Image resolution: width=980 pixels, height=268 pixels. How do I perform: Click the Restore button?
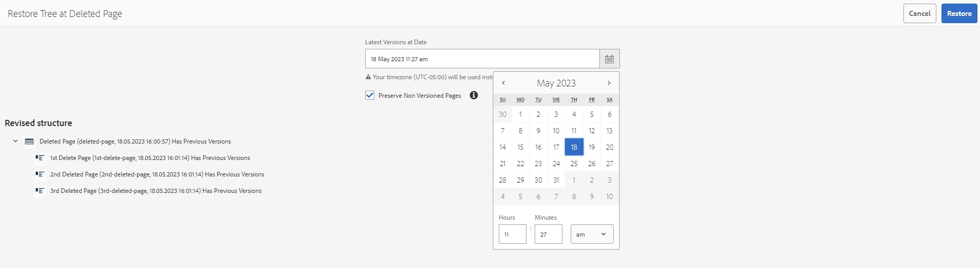(959, 13)
